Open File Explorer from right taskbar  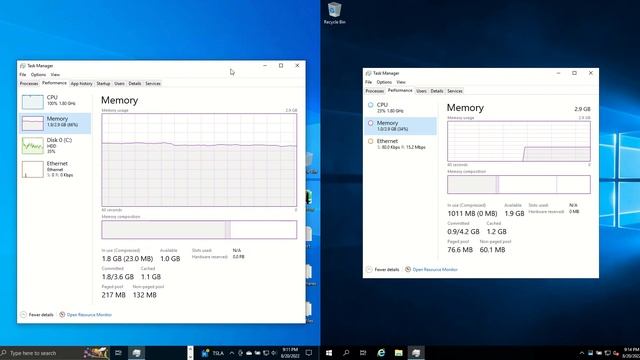coord(398,353)
